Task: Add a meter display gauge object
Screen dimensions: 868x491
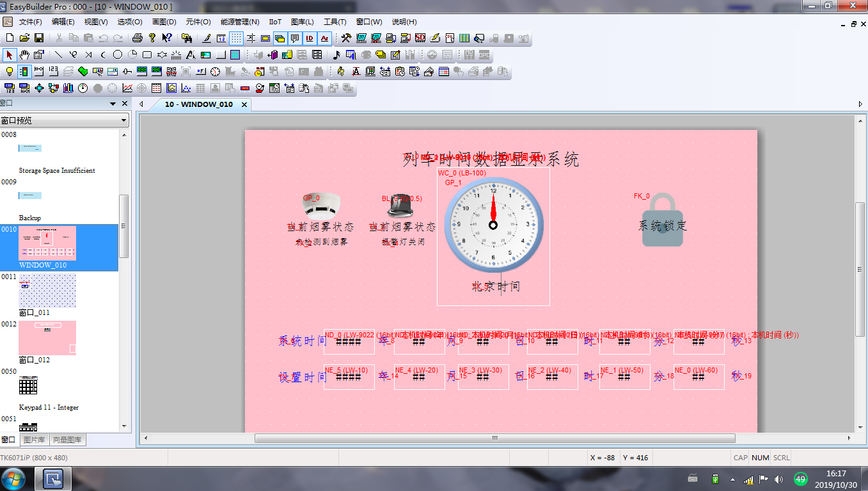Action: [x=83, y=88]
